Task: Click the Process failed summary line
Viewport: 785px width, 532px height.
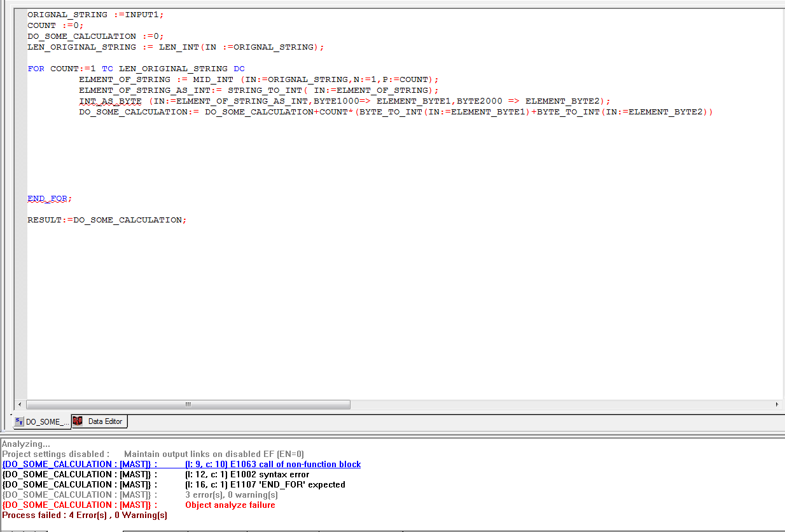Action: (85, 515)
